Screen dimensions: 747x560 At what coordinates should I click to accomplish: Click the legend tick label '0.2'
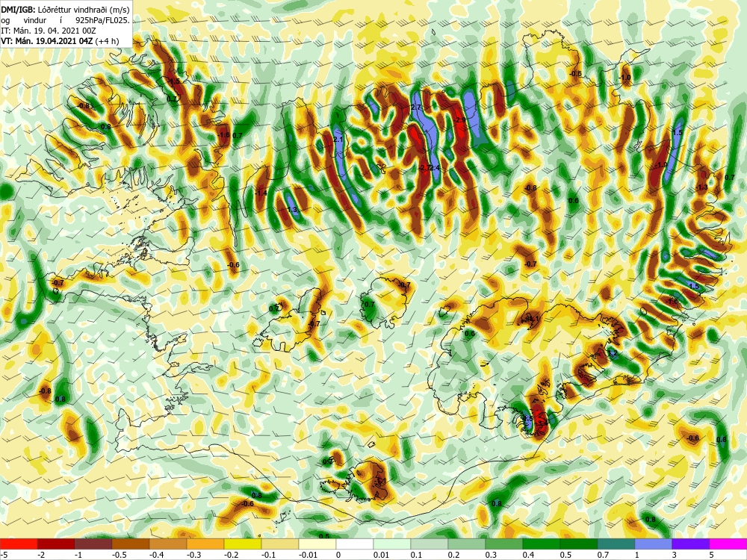[453, 555]
